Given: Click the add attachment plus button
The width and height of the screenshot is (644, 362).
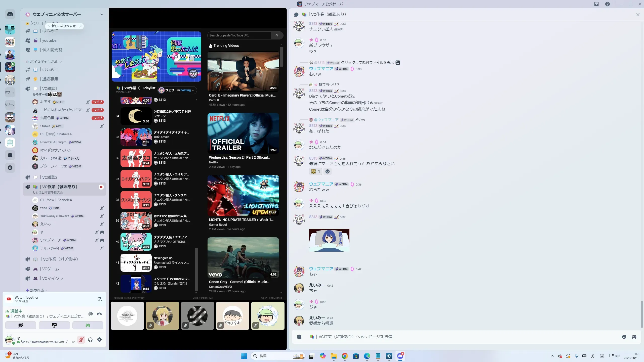Looking at the screenshot, I should coord(299,337).
